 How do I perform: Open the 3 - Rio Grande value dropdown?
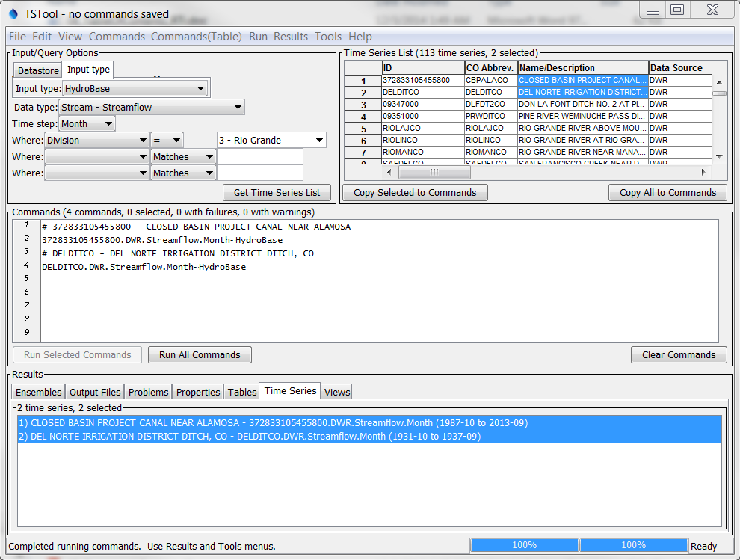(x=317, y=140)
